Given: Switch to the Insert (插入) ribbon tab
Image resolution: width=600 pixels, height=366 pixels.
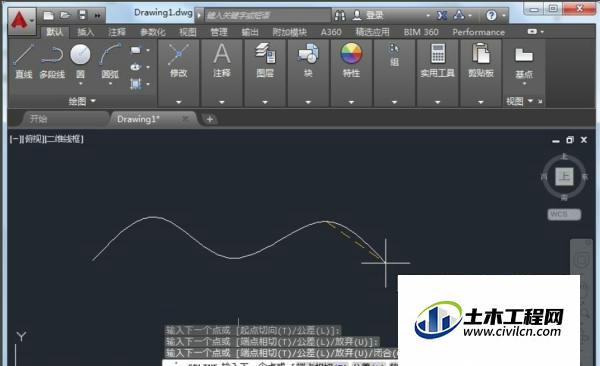Looking at the screenshot, I should coord(86,32).
